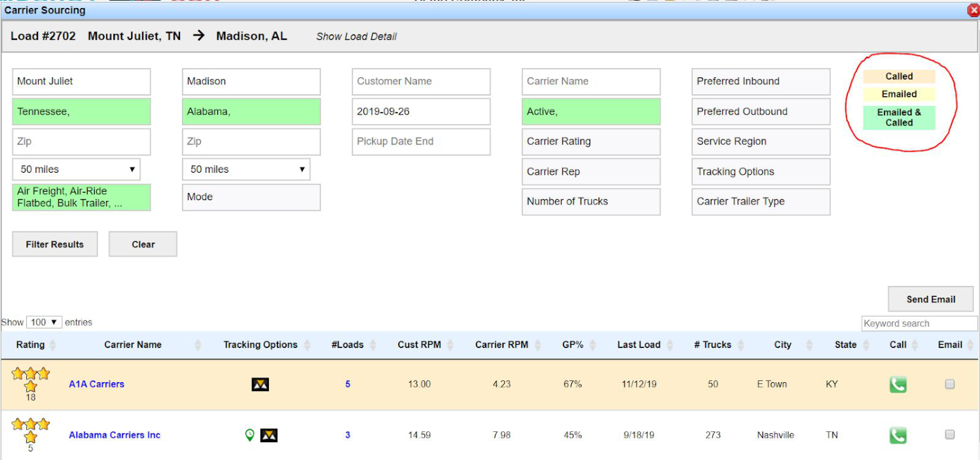Click the destination Zip field under Alabama
The height and width of the screenshot is (460, 980).
pos(251,141)
